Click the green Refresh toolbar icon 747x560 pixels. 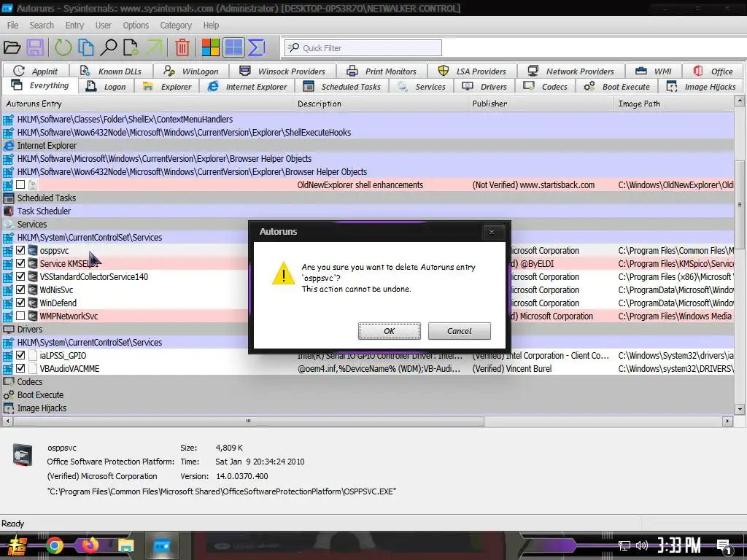63,47
